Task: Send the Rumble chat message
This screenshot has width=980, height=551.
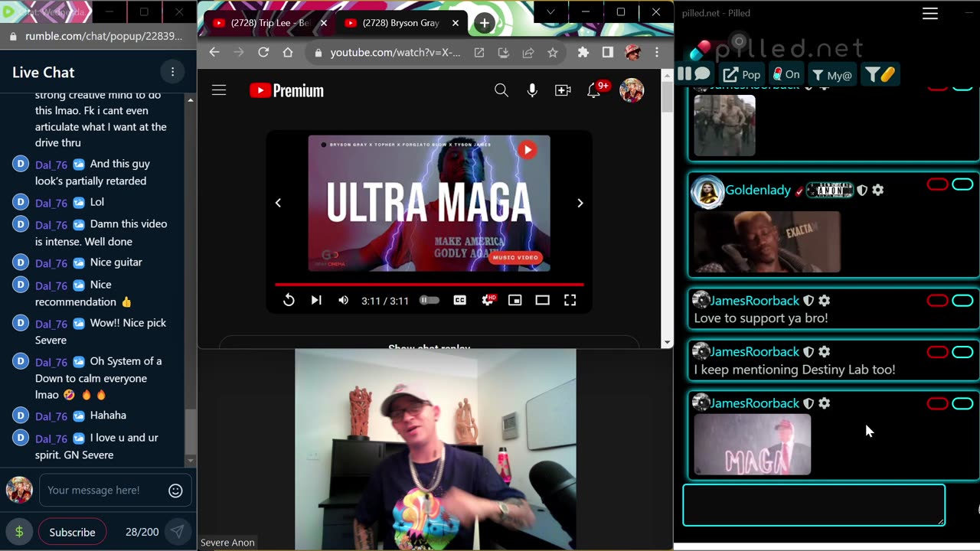Action: click(177, 532)
